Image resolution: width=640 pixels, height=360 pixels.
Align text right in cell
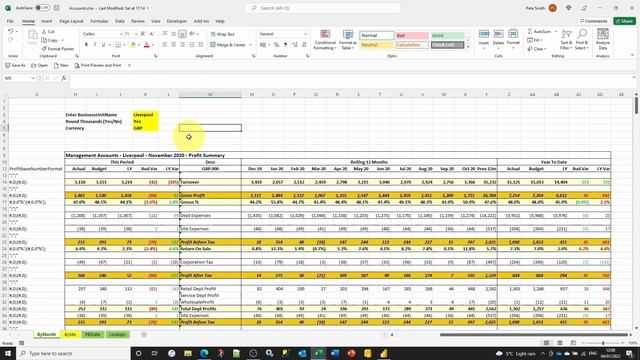click(x=182, y=44)
